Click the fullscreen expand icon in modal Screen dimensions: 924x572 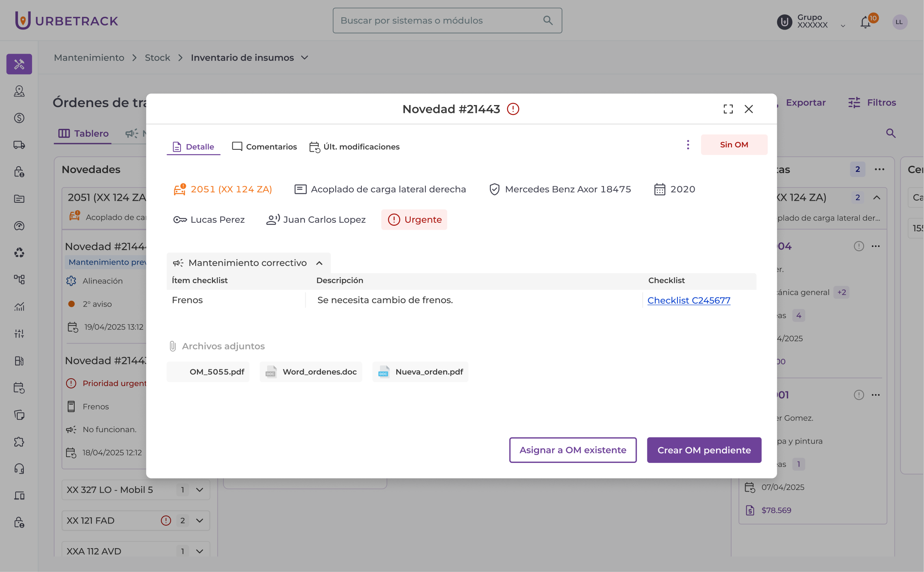point(728,109)
